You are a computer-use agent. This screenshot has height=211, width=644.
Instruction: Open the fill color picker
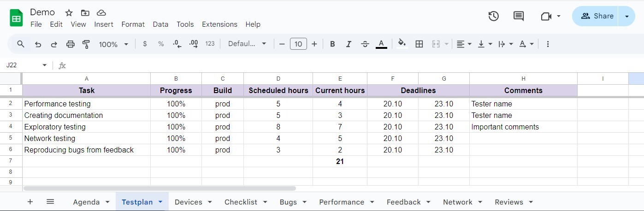[x=402, y=44]
